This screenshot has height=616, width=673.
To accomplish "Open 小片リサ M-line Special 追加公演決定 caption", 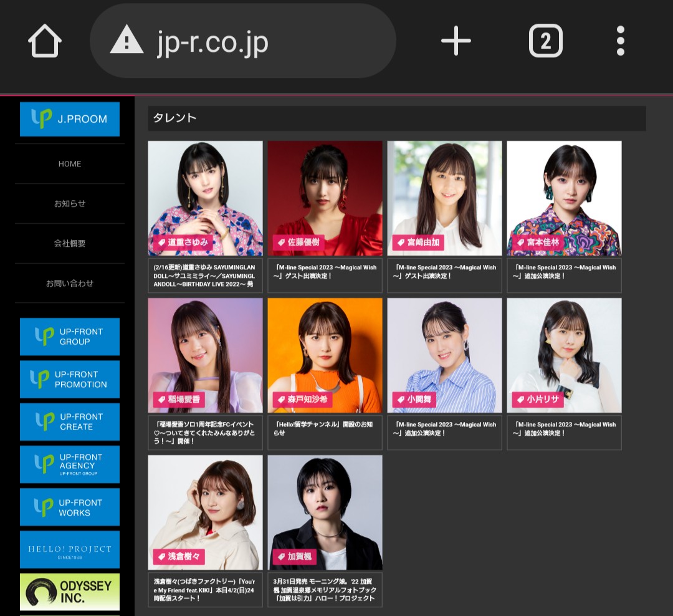I will point(564,433).
